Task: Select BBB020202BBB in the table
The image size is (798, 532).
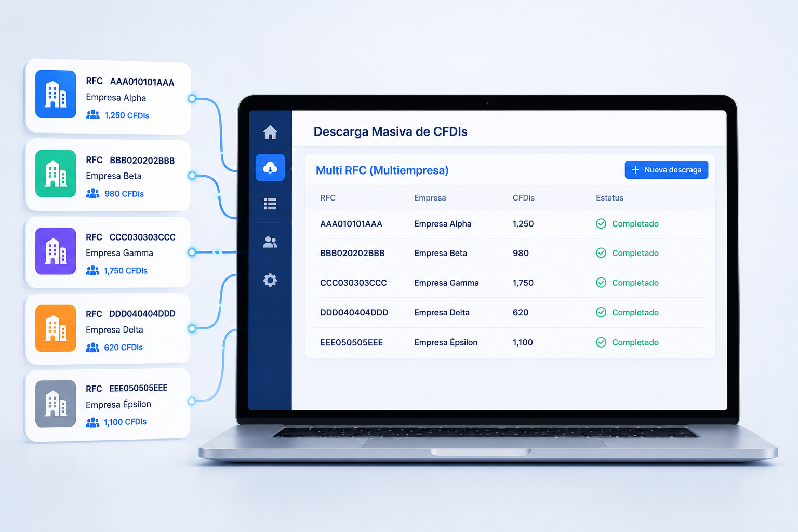Action: tap(352, 253)
